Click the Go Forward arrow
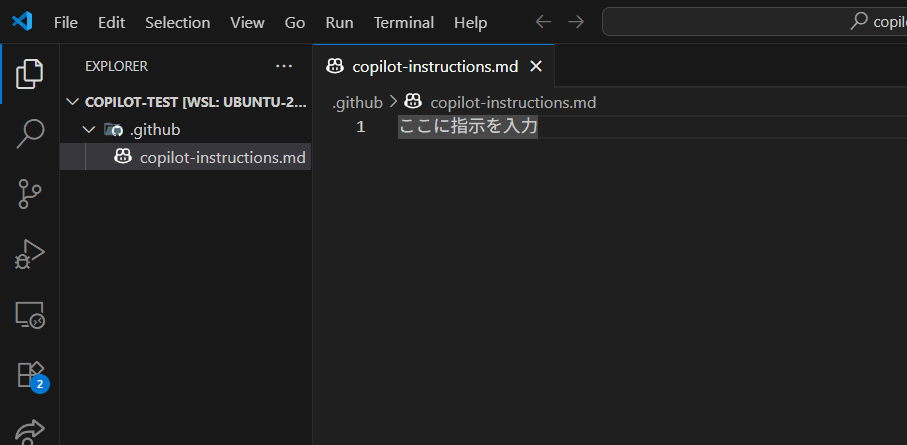This screenshot has height=445, width=907. 576,22
